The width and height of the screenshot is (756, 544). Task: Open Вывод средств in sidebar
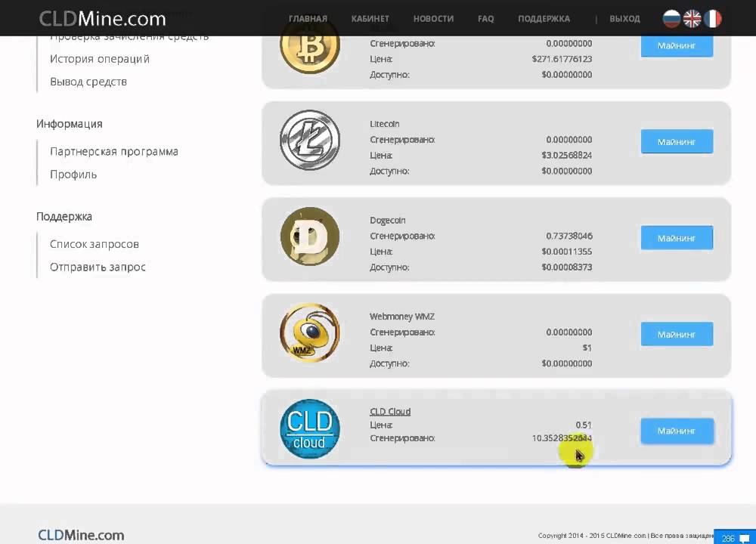pyautogui.click(x=88, y=82)
